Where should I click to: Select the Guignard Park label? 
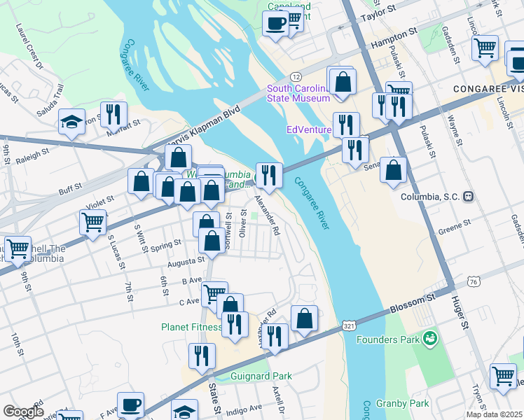(261, 377)
